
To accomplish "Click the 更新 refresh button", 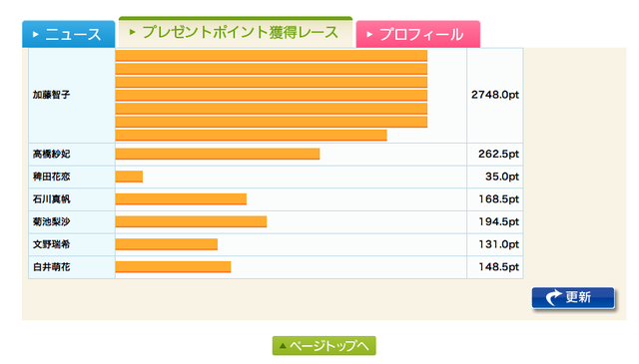I will click(573, 297).
